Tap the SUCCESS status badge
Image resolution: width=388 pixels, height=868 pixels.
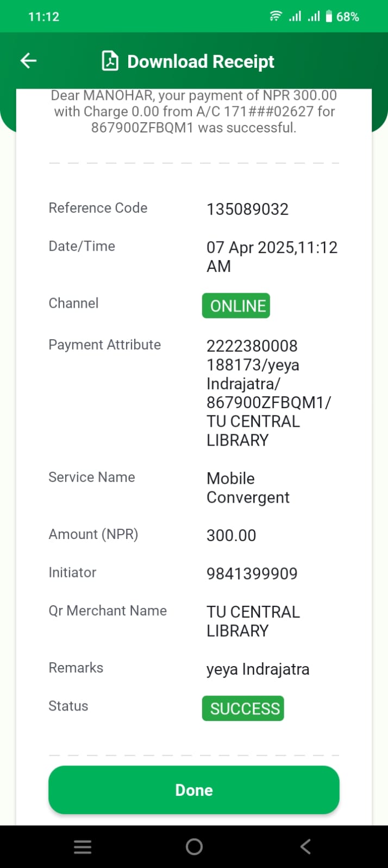click(x=243, y=708)
